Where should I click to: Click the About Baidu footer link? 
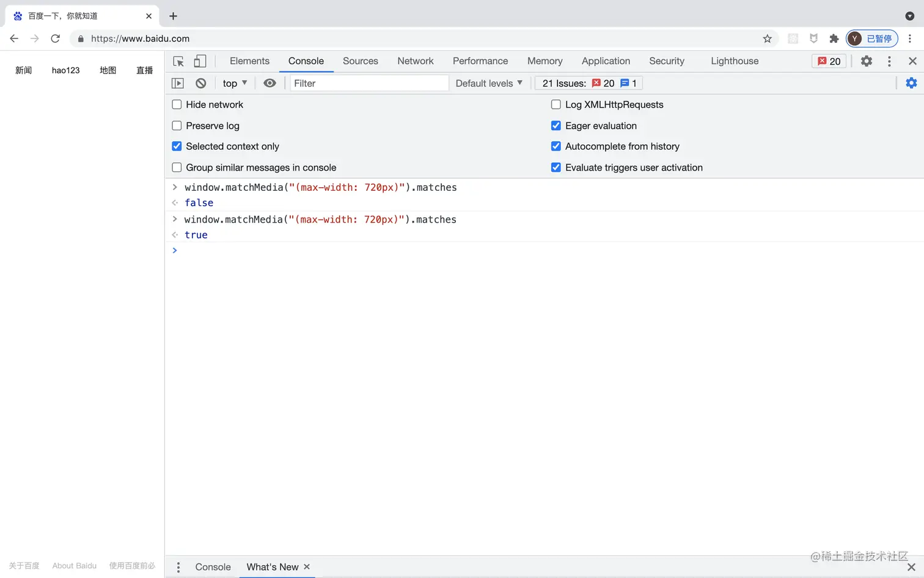coord(75,566)
